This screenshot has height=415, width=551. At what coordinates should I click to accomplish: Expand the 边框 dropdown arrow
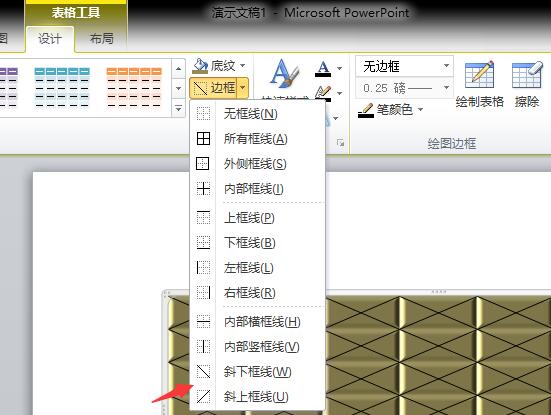[243, 88]
